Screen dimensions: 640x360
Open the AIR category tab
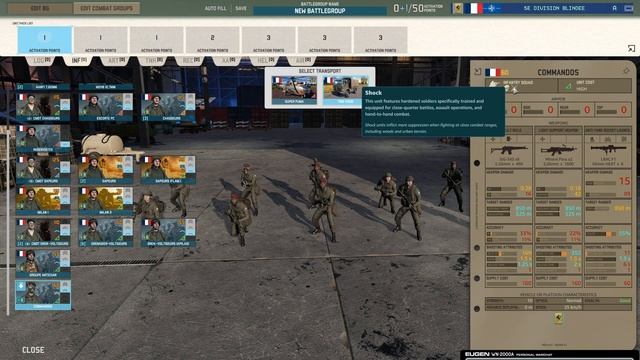(x=302, y=60)
